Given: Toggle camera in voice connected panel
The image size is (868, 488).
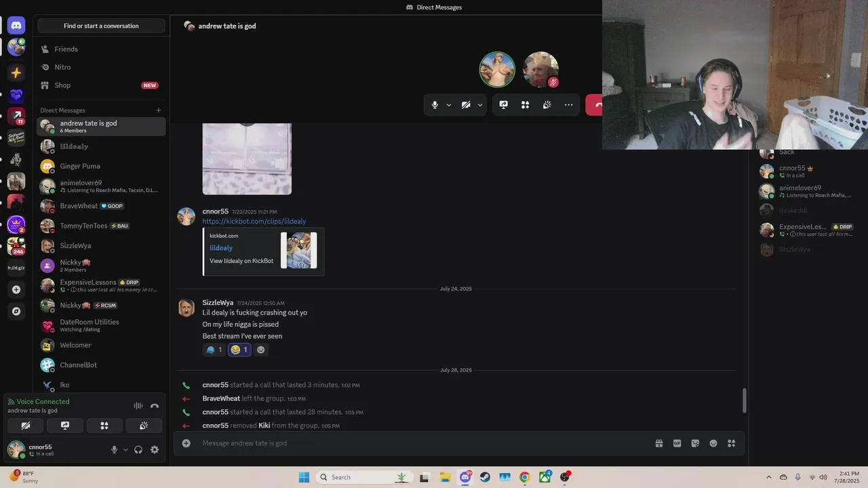Looking at the screenshot, I should [26, 426].
